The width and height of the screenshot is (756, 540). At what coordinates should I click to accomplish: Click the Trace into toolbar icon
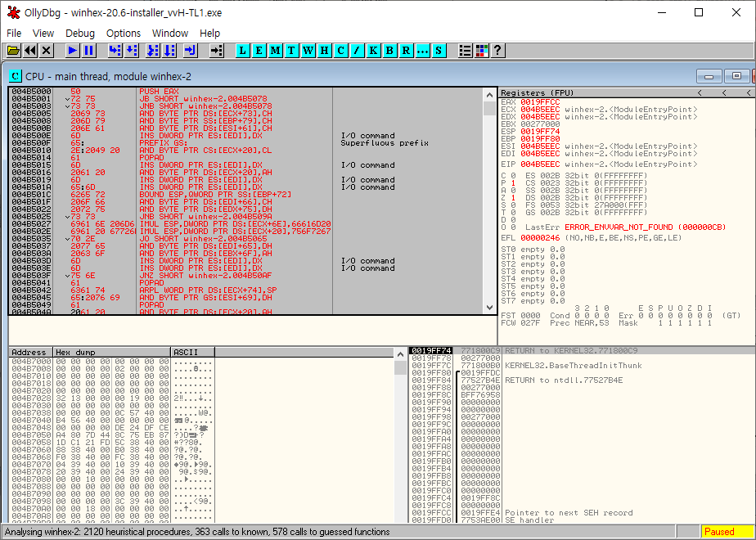point(153,50)
